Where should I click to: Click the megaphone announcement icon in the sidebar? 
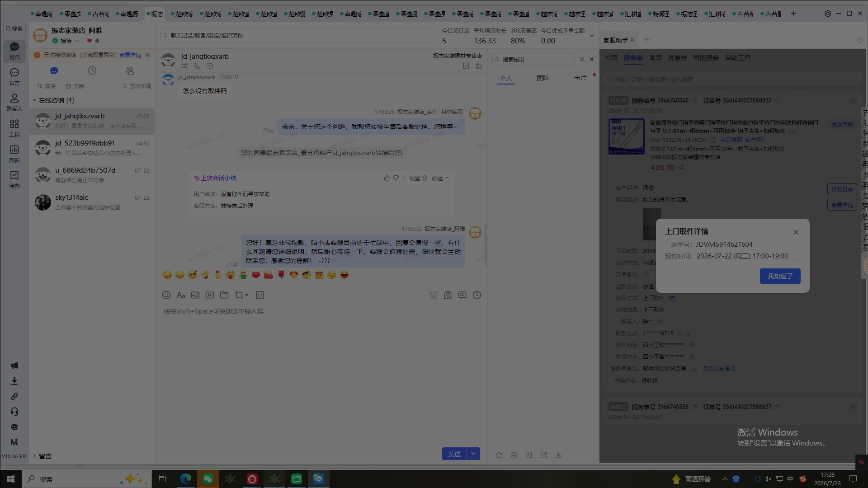[x=14, y=366]
